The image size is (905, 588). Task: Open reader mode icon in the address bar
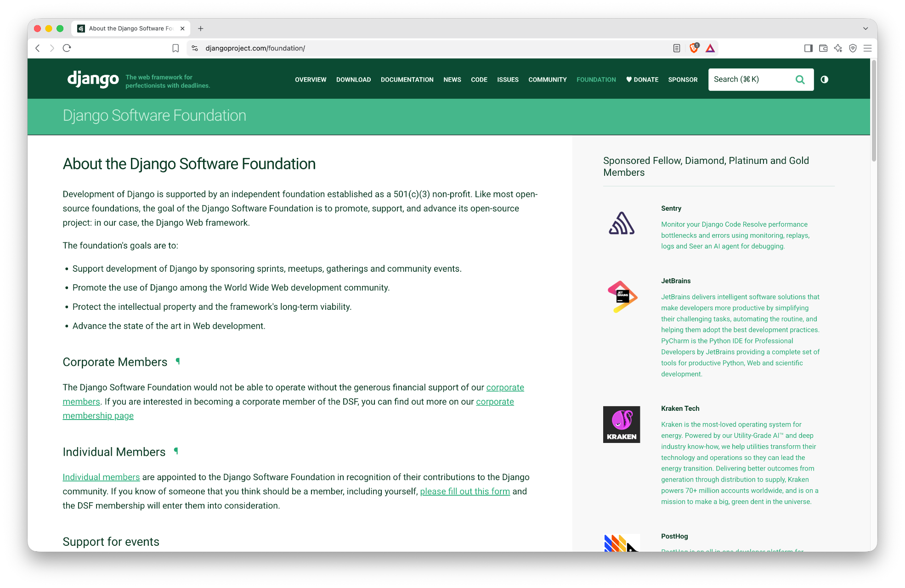(x=677, y=48)
